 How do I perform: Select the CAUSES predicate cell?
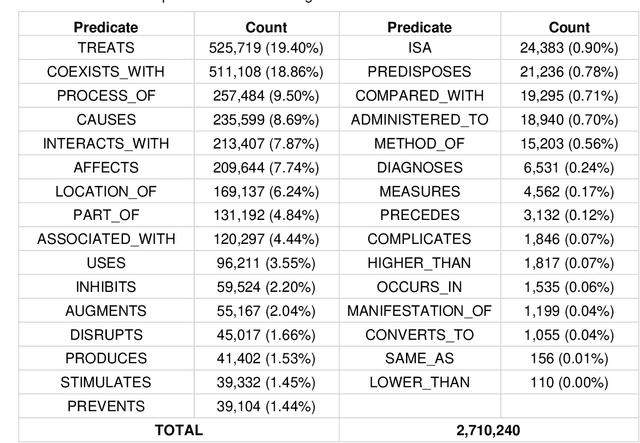coord(106,120)
